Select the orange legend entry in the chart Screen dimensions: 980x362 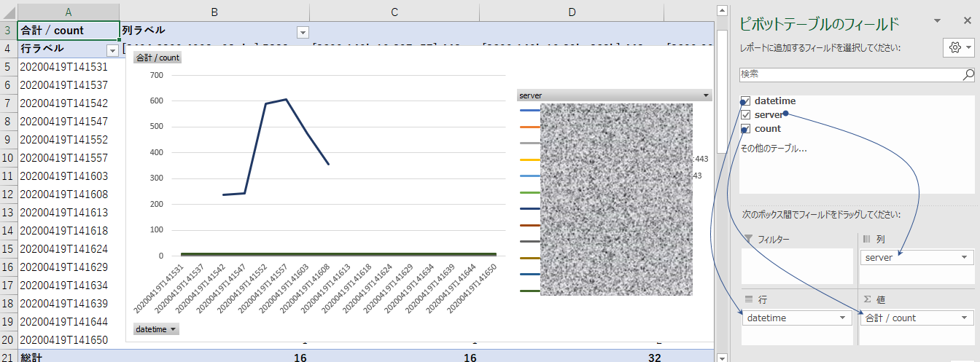(529, 127)
